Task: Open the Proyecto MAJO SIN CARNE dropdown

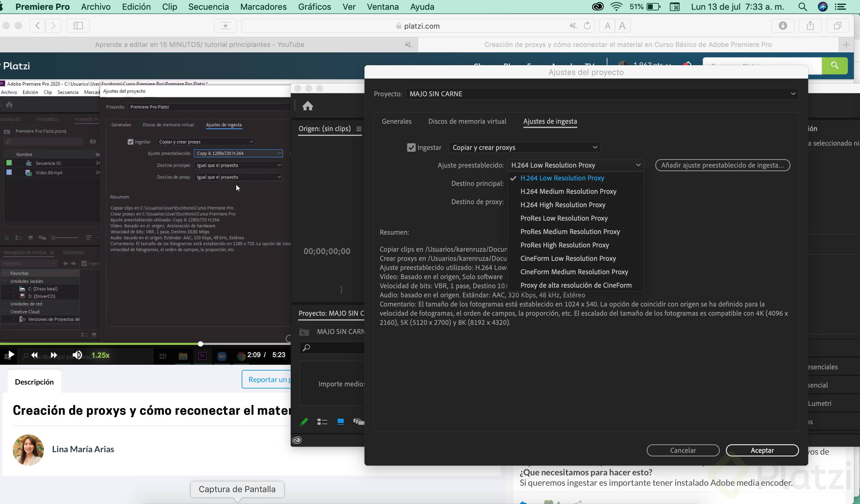Action: 602,94
